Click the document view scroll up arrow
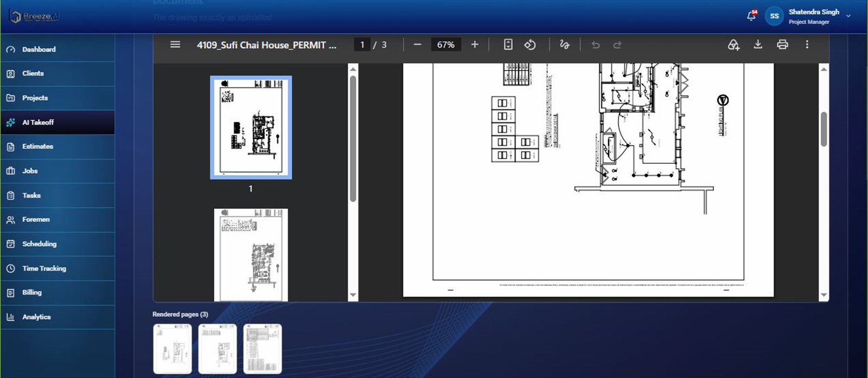Screen dimensions: 868x378 click(824, 69)
